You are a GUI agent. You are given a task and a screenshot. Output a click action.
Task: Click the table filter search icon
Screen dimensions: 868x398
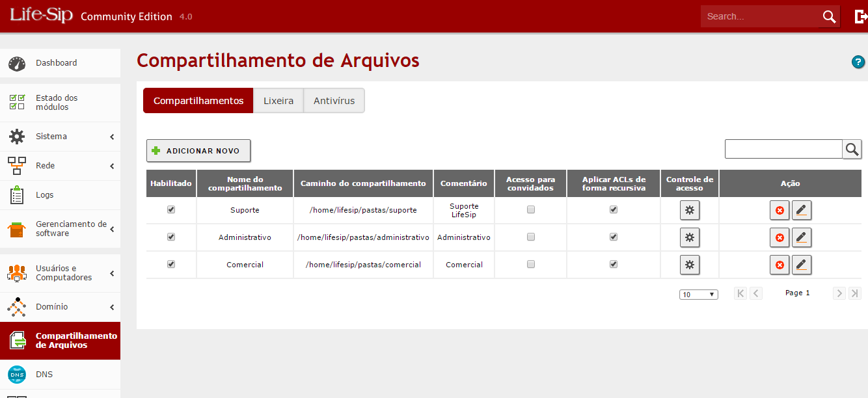pos(852,150)
